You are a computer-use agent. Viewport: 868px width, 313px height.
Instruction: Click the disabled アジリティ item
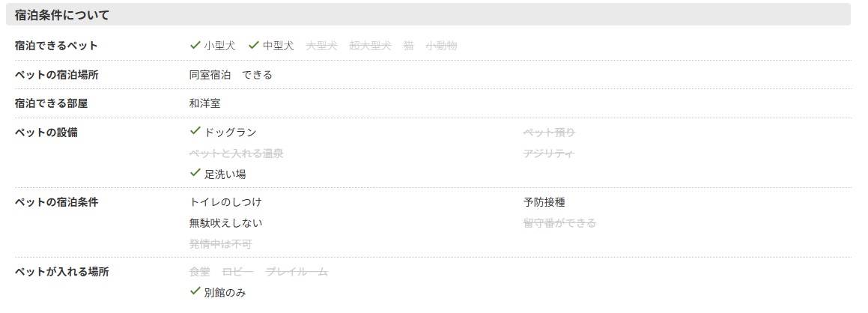[x=549, y=154]
